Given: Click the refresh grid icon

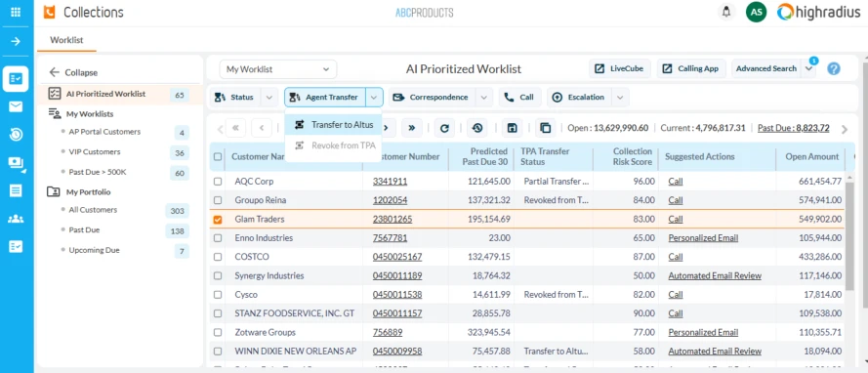Looking at the screenshot, I should click(x=444, y=128).
